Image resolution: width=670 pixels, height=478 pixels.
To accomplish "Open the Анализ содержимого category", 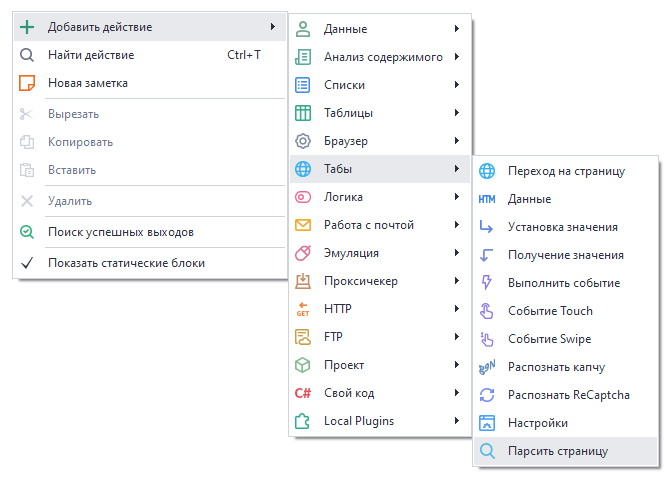I will tap(383, 57).
